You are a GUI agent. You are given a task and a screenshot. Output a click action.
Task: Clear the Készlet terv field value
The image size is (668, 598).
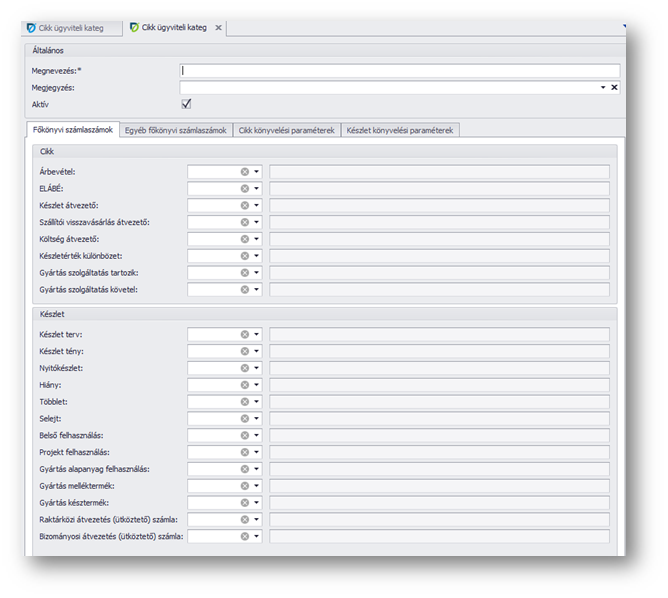click(244, 335)
